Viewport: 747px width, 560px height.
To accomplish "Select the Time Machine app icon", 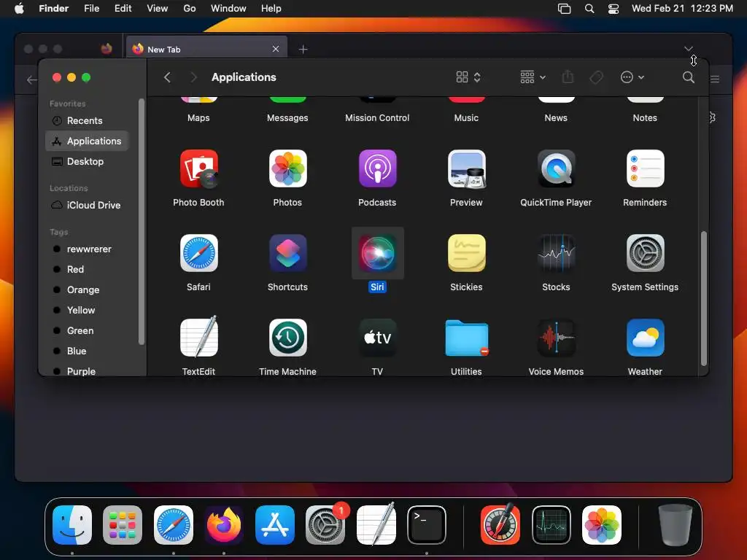I will (287, 338).
